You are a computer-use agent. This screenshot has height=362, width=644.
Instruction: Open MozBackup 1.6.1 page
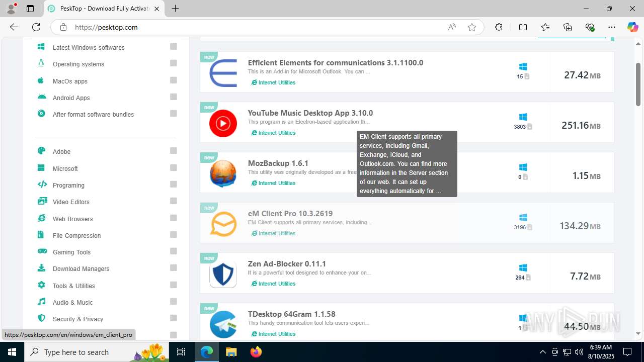tap(278, 163)
